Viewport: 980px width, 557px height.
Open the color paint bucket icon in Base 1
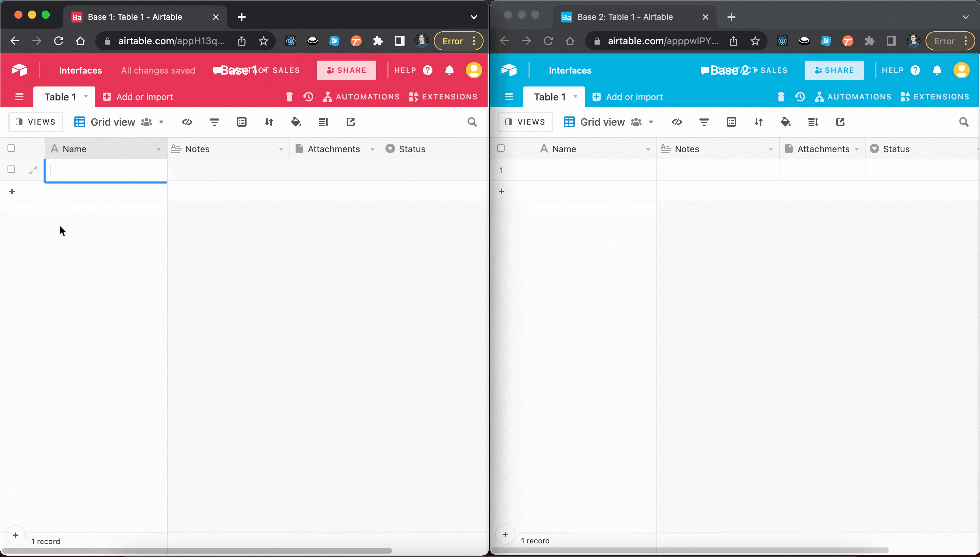(296, 122)
